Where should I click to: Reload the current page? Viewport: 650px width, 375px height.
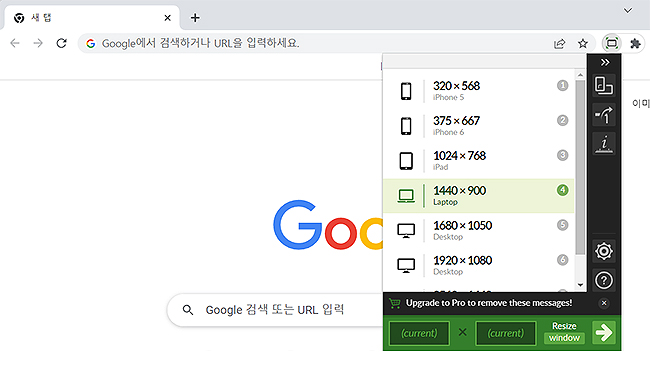tap(61, 43)
